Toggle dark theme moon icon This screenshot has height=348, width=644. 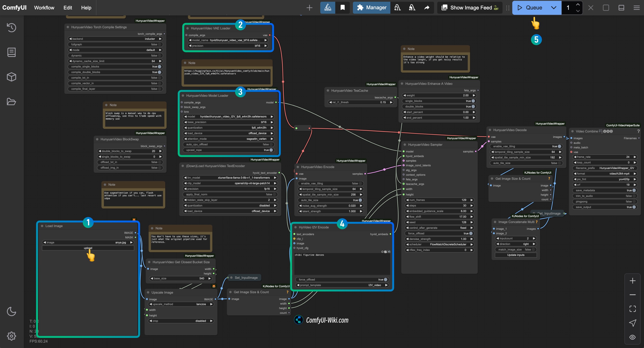tap(12, 311)
